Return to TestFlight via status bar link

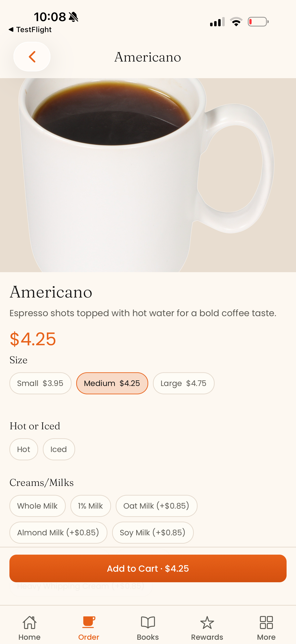(x=30, y=29)
